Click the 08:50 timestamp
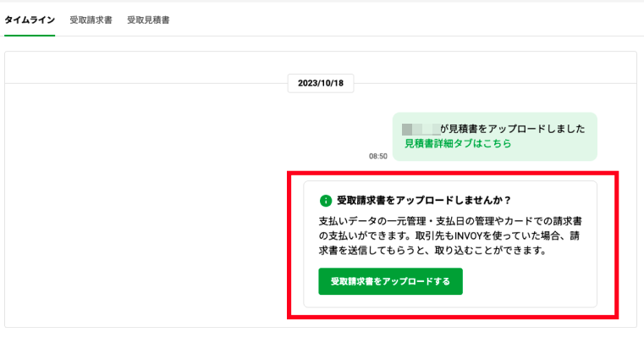The height and width of the screenshot is (338, 644). point(378,156)
